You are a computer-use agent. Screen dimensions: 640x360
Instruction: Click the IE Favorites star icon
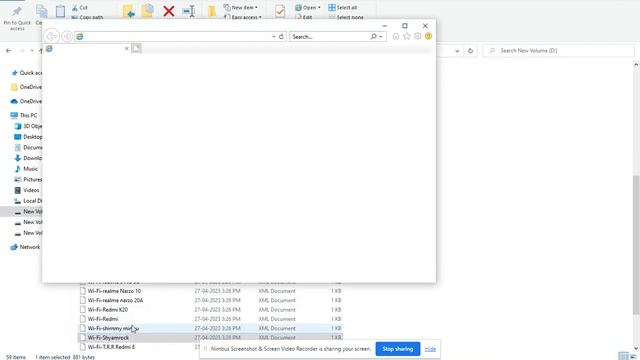click(x=407, y=36)
